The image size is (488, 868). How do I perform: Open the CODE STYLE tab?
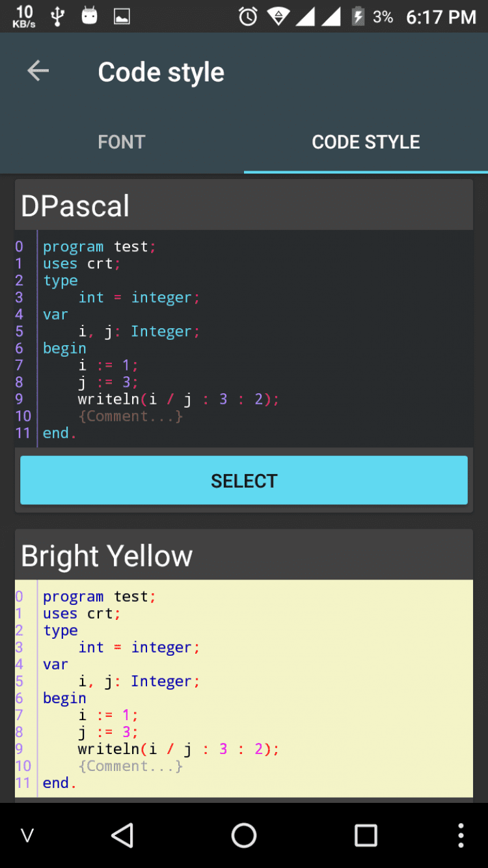click(366, 142)
